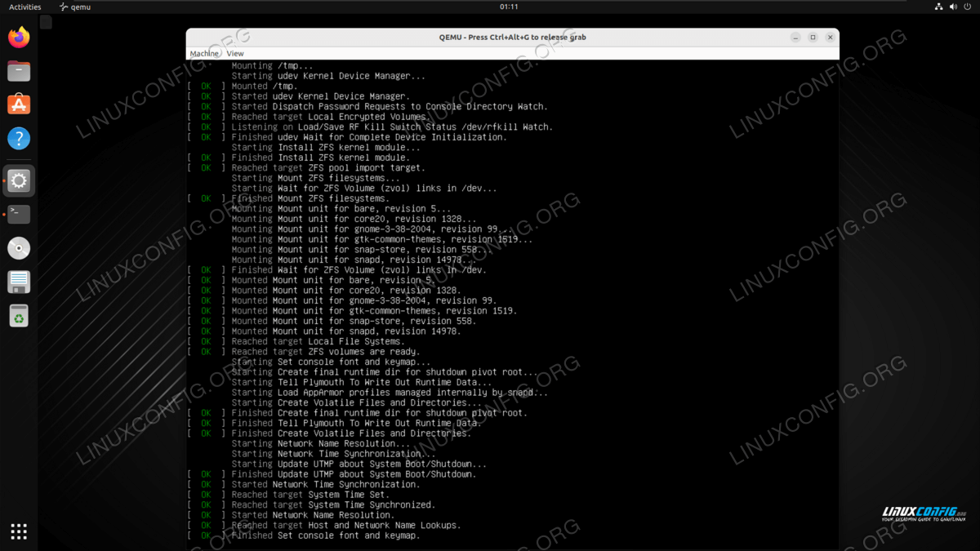Click 'Mounted Mount unit for snapd' line
The width and height of the screenshot is (980, 551).
(346, 331)
